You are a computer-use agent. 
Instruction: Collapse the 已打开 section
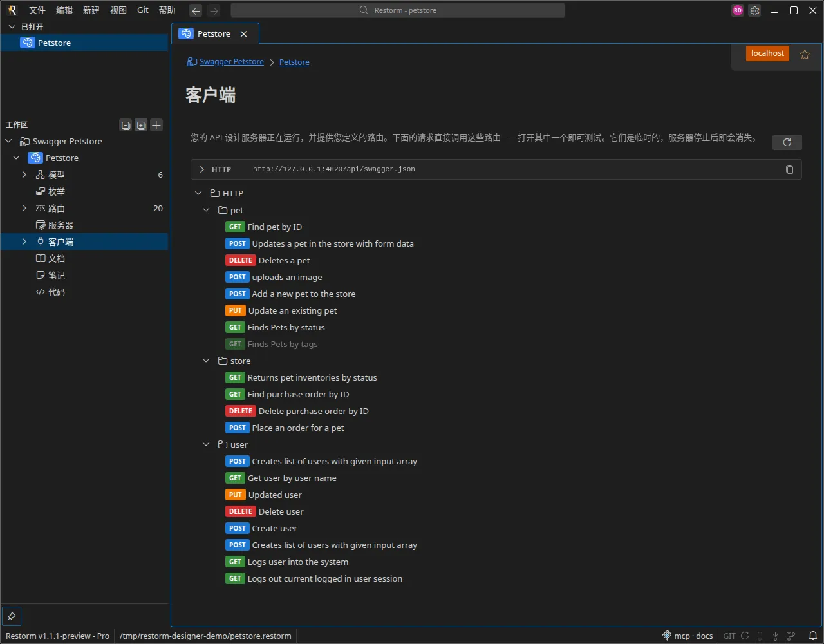pyautogui.click(x=12, y=27)
